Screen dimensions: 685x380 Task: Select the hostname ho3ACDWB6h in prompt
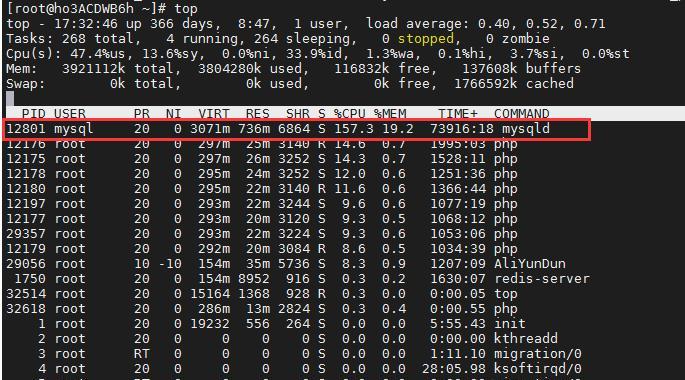(94, 9)
